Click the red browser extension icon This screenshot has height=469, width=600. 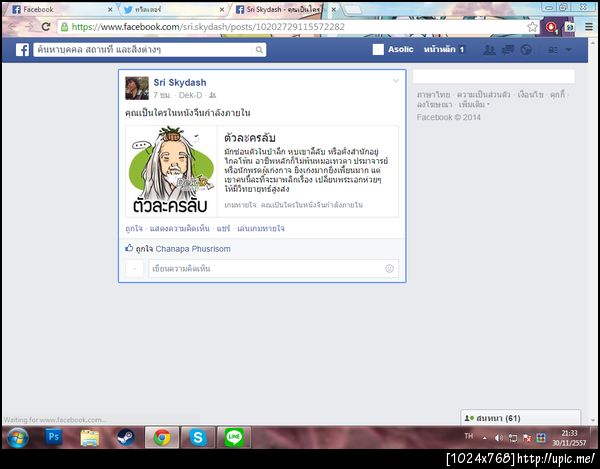point(551,27)
